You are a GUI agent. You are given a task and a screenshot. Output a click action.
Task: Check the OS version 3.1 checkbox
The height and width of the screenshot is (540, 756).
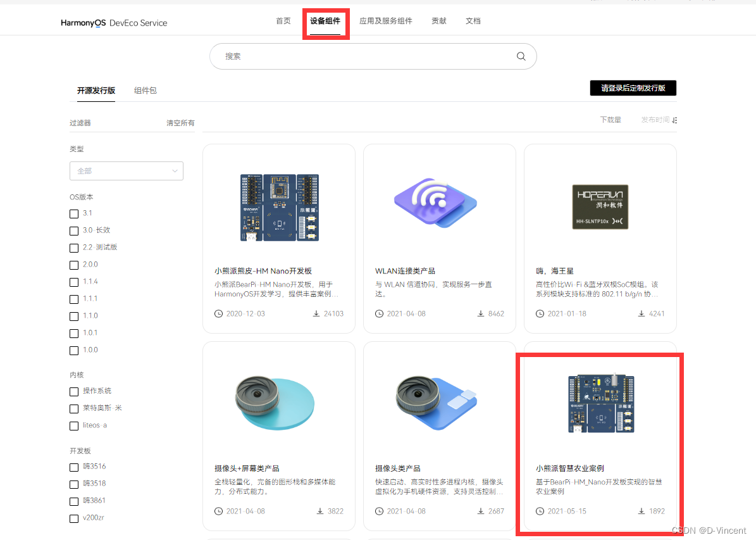(74, 214)
